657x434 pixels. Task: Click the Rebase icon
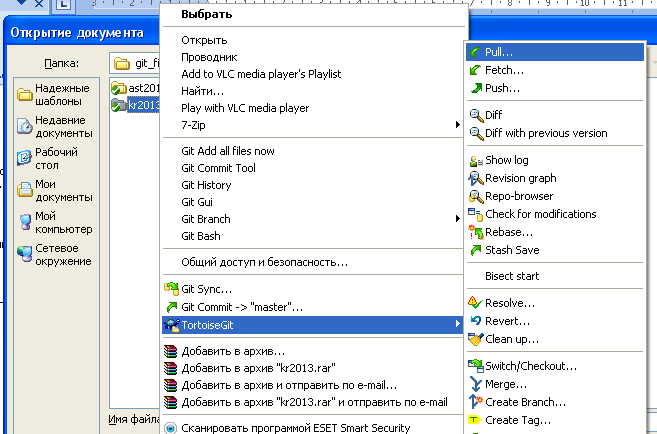[x=476, y=232]
